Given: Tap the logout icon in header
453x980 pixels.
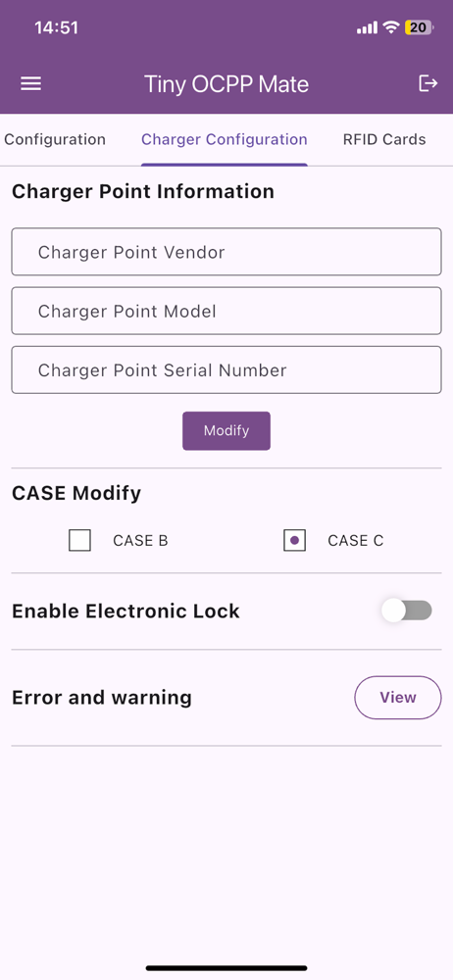Looking at the screenshot, I should (428, 83).
